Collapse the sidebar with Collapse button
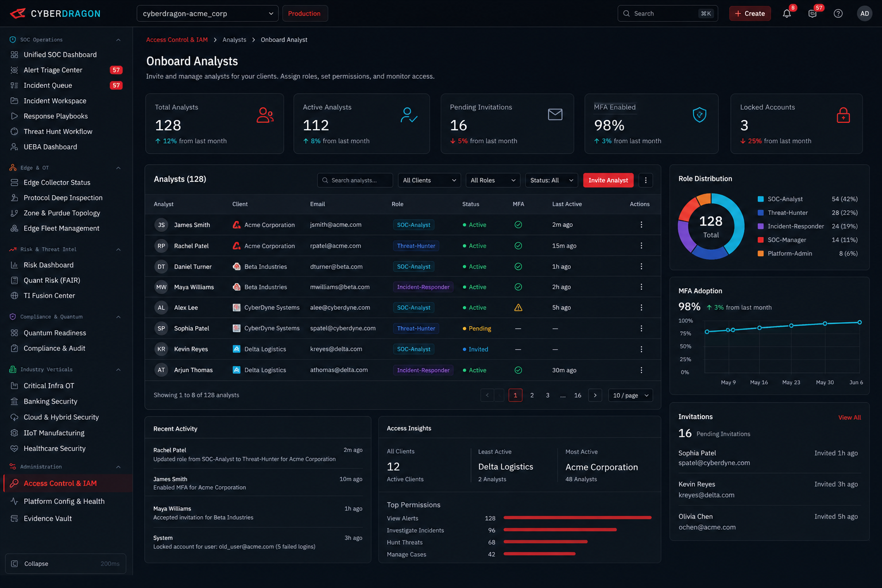The image size is (882, 588). (x=65, y=564)
